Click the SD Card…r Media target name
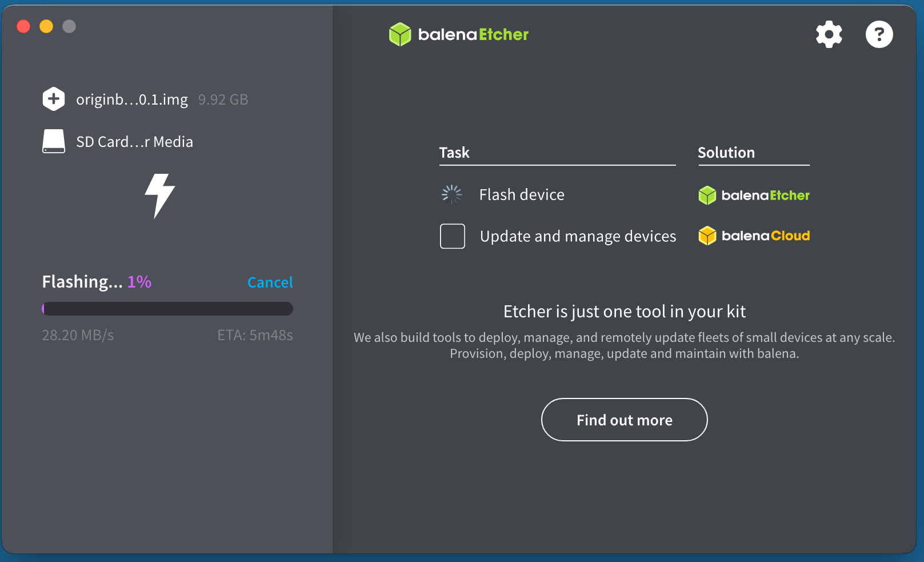 [135, 142]
